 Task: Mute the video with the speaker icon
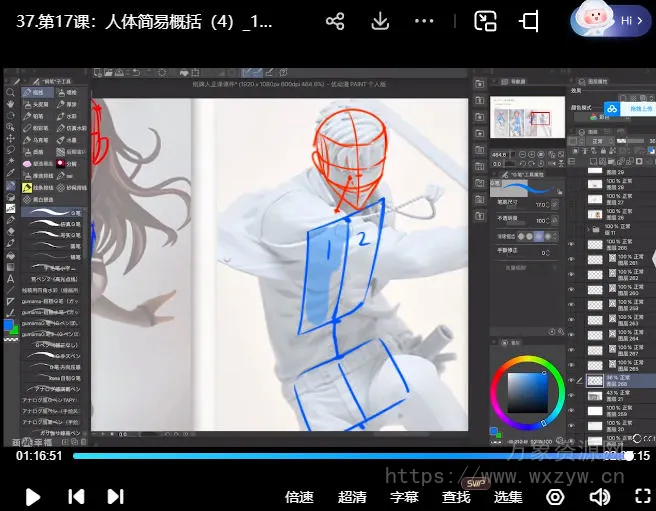click(x=599, y=497)
